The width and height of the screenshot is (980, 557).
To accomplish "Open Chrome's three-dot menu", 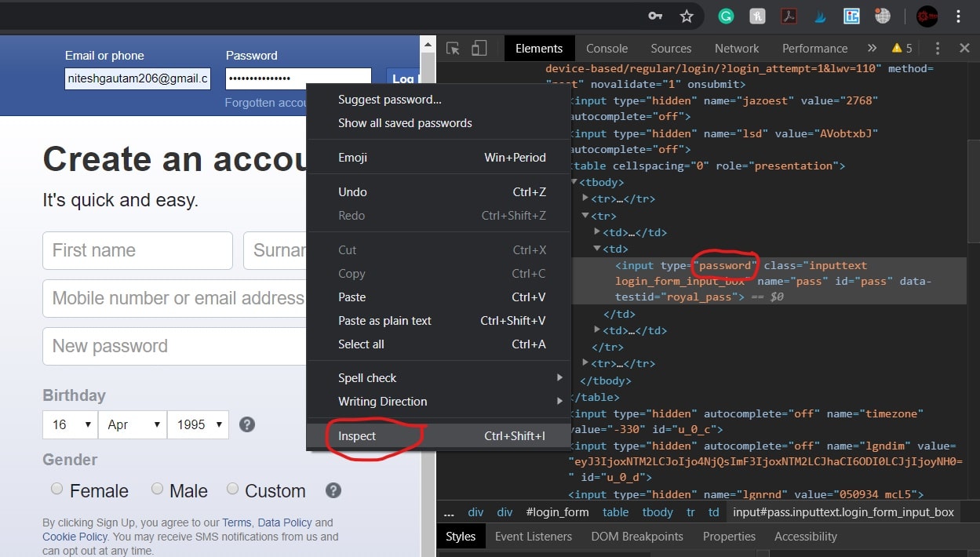I will (x=959, y=16).
